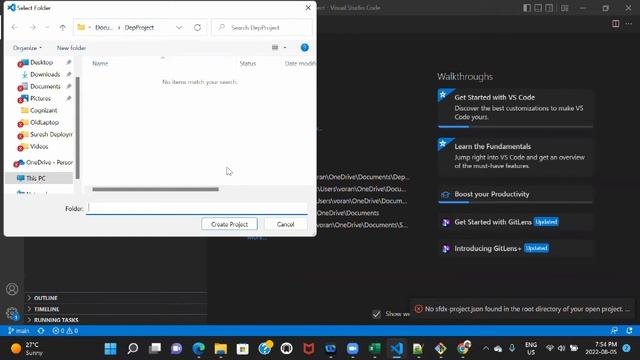Viewport: 640px width, 360px height.
Task: Toggle VS Code panel layout icon
Action: tap(538, 8)
